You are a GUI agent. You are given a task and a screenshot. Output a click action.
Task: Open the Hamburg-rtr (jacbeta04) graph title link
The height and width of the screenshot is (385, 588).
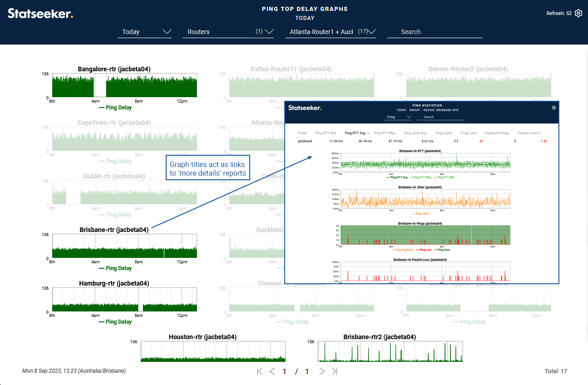[x=114, y=283]
